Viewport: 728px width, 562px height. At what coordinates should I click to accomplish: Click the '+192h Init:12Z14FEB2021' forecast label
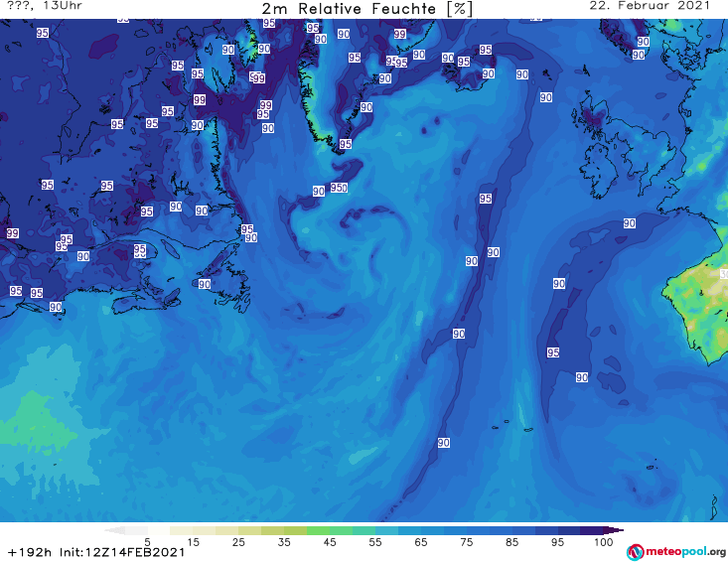tap(96, 552)
